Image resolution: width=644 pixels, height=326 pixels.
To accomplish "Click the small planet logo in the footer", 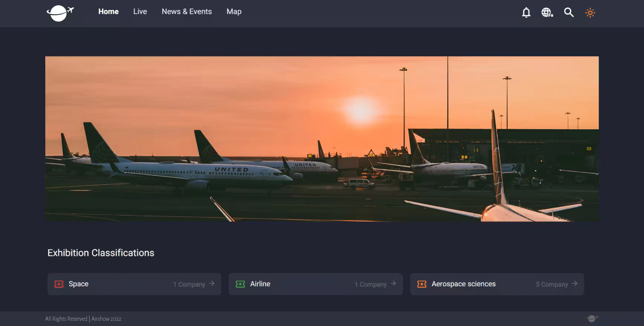I will click(592, 319).
